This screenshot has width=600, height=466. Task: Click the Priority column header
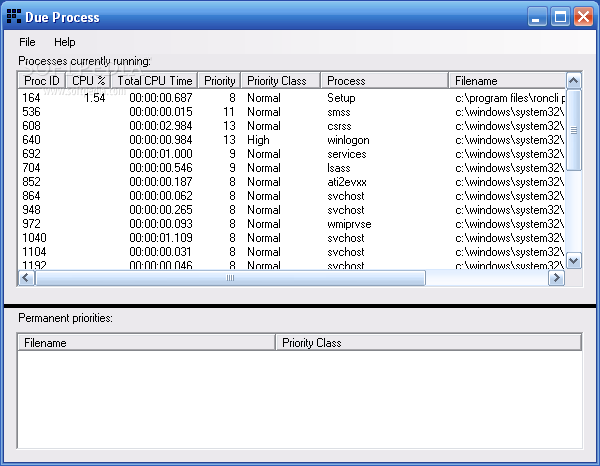(x=219, y=81)
